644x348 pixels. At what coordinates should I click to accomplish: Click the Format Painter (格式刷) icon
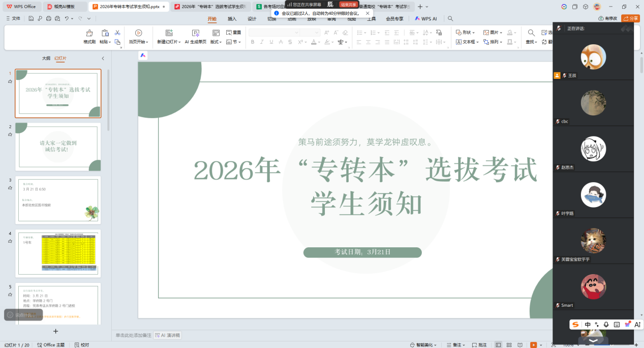pyautogui.click(x=89, y=33)
